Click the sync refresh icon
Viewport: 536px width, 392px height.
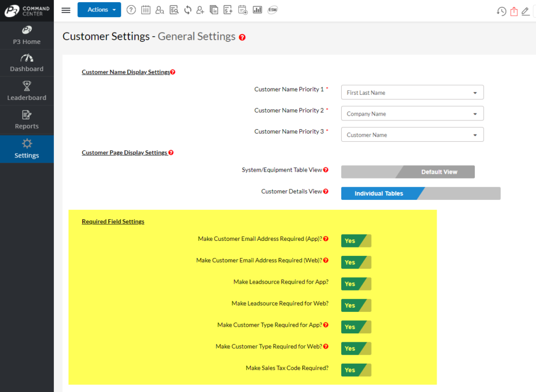click(187, 10)
